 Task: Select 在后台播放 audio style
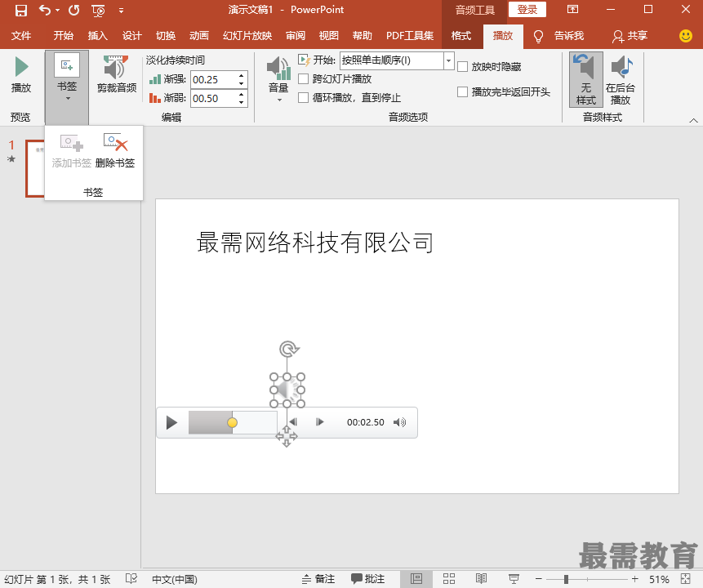tap(621, 79)
